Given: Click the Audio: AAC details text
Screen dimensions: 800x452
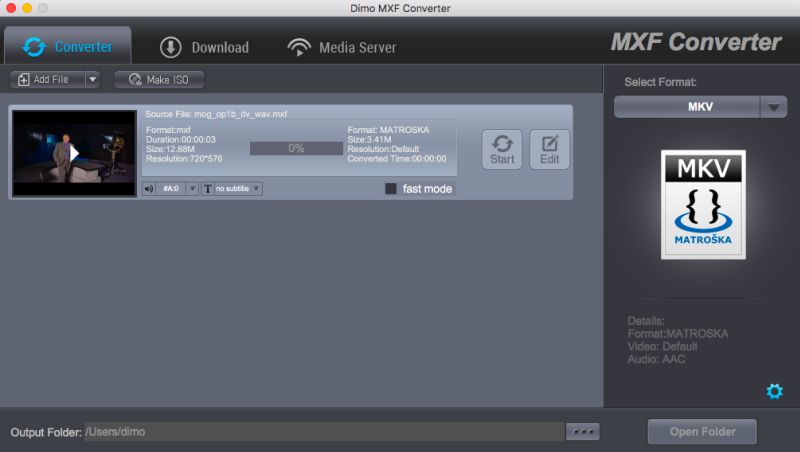Looking at the screenshot, I should click(656, 359).
